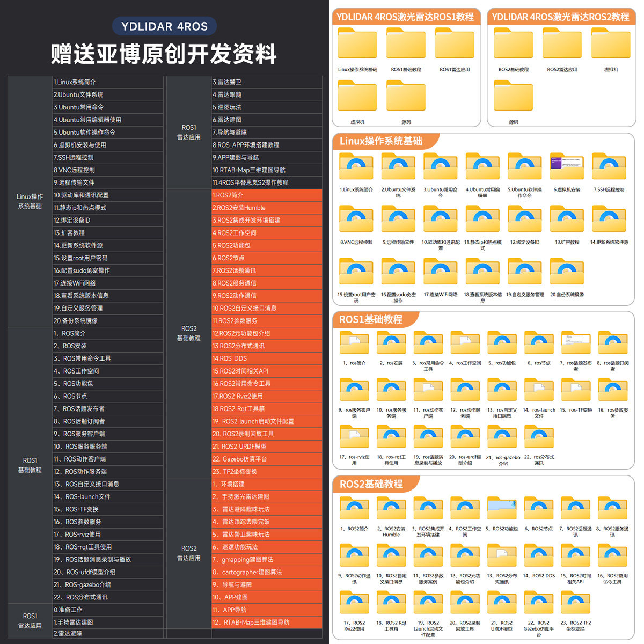644x644 pixels.
Task: Open the 虚拟机 folder in ROS1教程 panel
Action: coord(357,96)
